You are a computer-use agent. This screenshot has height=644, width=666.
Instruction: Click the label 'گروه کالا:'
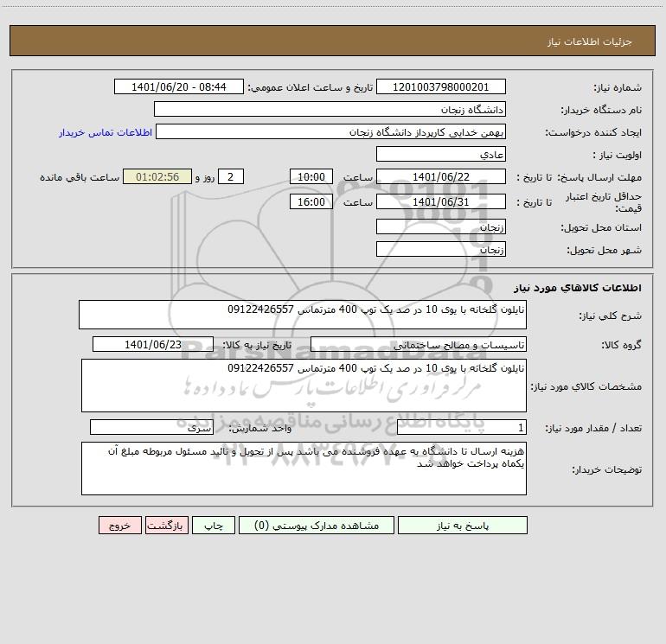pyautogui.click(x=622, y=345)
